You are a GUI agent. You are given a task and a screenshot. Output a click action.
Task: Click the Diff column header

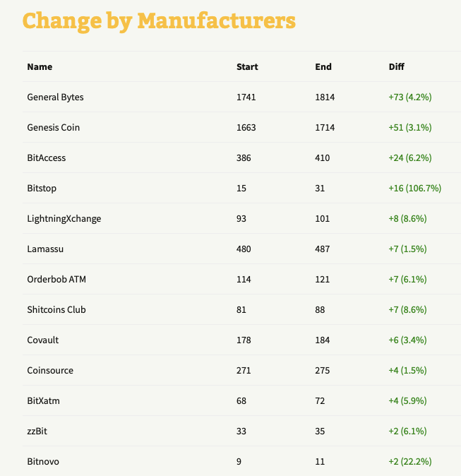[397, 67]
